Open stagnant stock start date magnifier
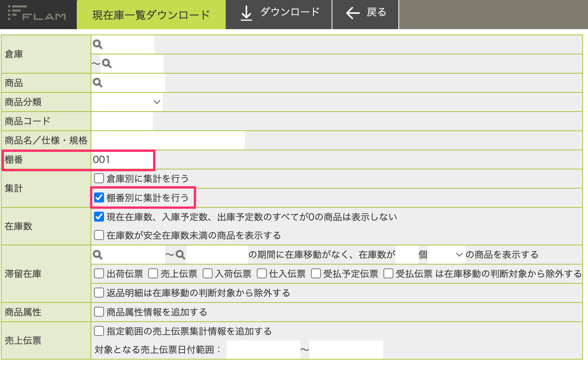588x365 pixels. click(97, 255)
